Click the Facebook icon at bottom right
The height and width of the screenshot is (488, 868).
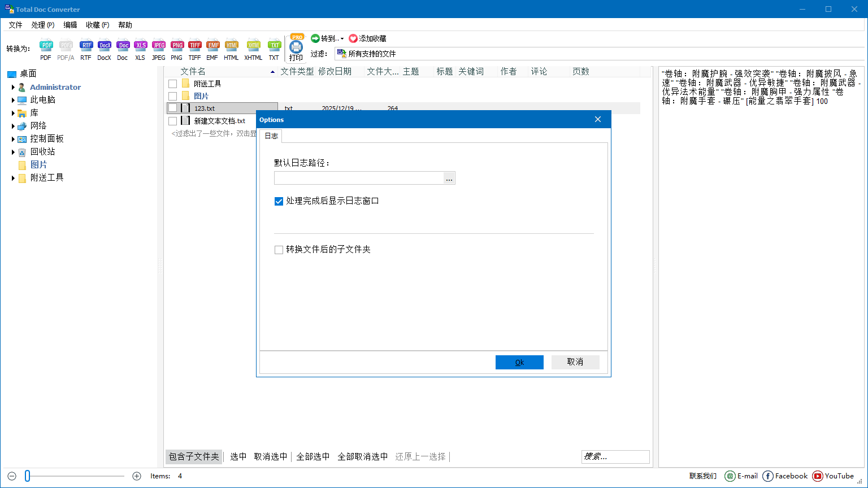point(768,476)
